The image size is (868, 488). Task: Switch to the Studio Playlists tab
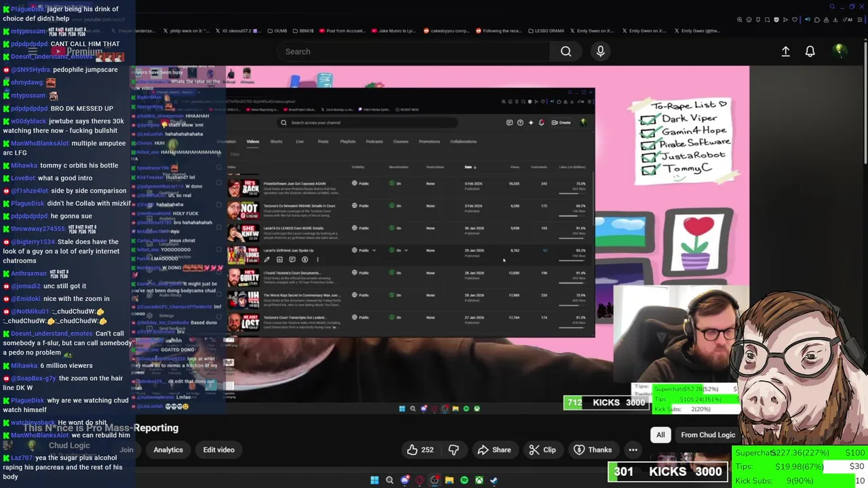point(348,142)
